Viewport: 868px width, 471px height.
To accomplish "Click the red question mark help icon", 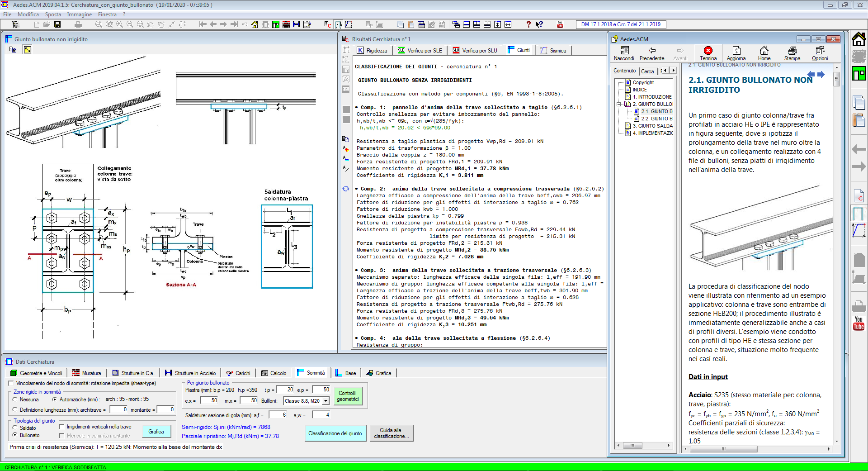I will click(528, 24).
